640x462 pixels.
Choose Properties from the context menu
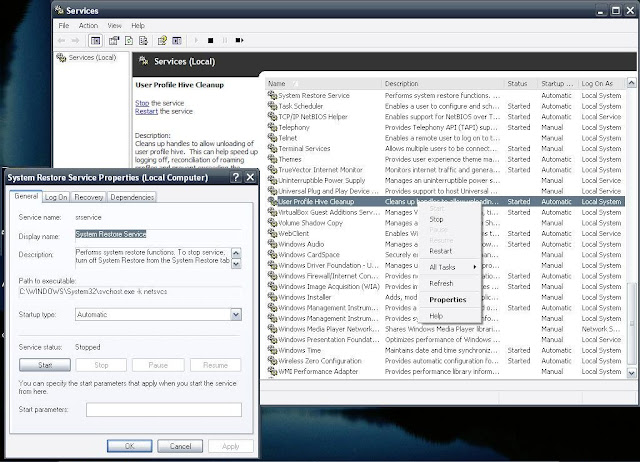[447, 299]
